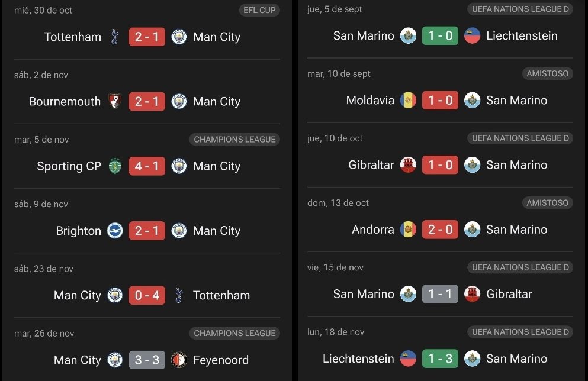Click the Sporting CP green crest

[x=115, y=166]
